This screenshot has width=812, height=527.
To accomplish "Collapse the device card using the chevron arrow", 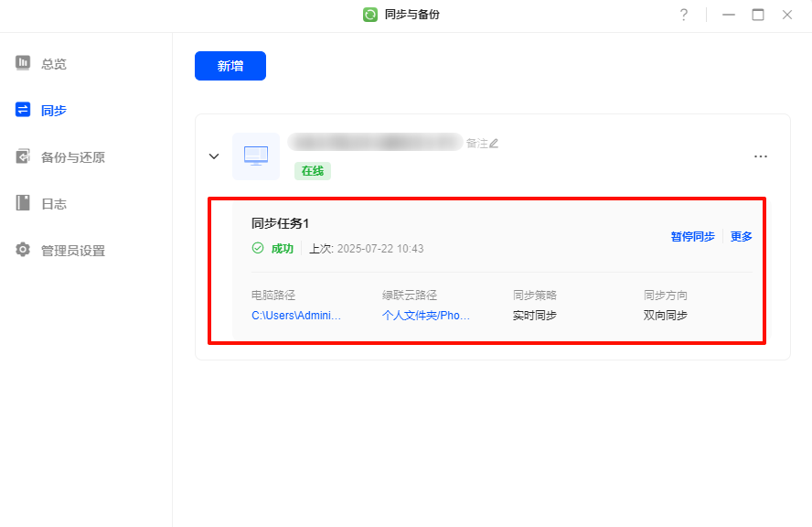I will click(214, 156).
